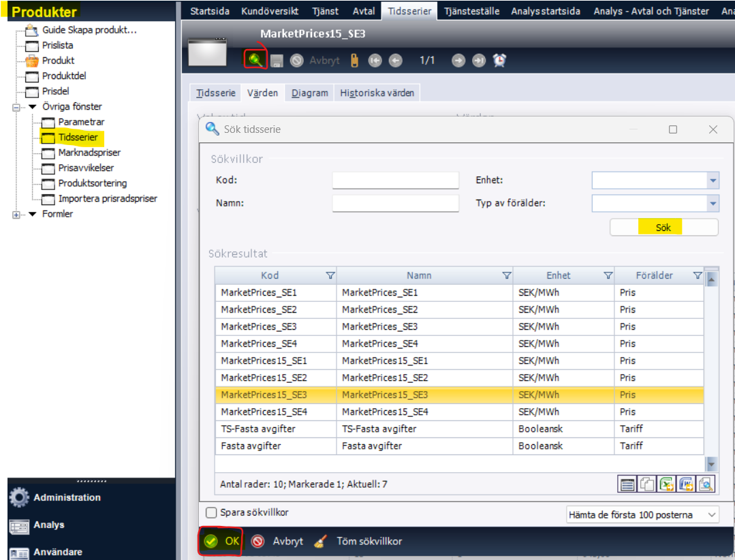
Task: Open print preview icon below results
Action: (x=705, y=484)
